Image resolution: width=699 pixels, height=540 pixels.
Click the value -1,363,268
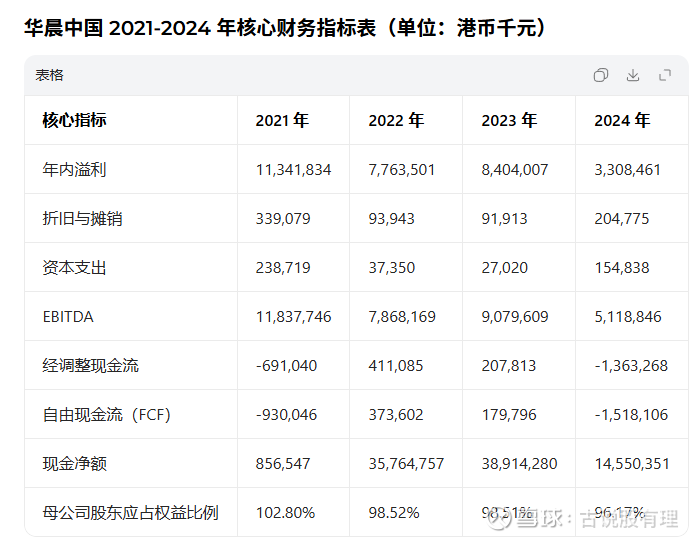pos(631,366)
